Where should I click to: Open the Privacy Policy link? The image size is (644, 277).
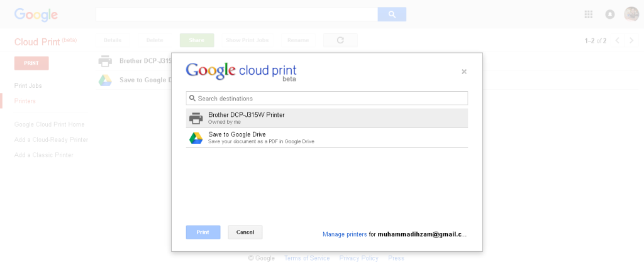(x=359, y=258)
